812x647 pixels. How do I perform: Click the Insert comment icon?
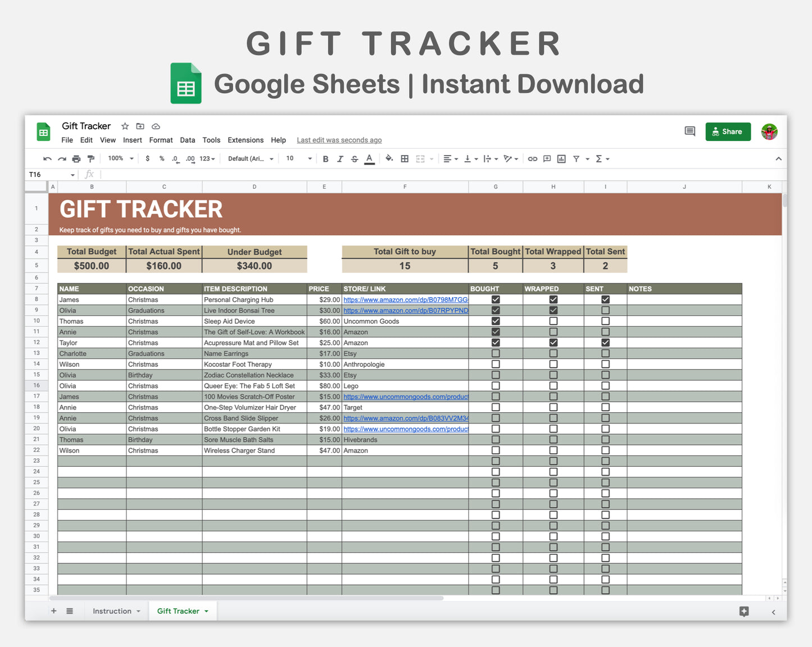(x=547, y=158)
